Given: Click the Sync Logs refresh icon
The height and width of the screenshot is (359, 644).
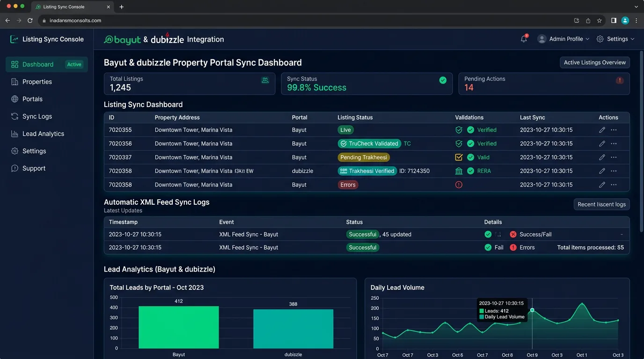Looking at the screenshot, I should [x=15, y=116].
